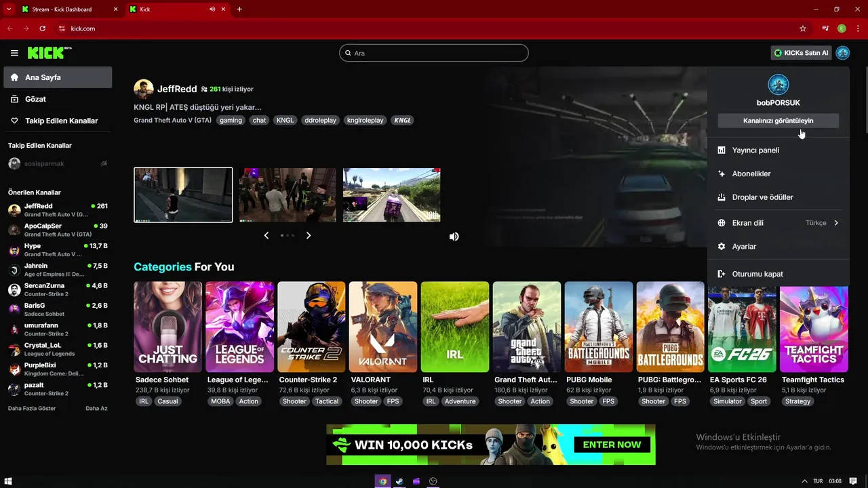Click SercanZurna channel avatar
This screenshot has height=488, width=868.
14,290
